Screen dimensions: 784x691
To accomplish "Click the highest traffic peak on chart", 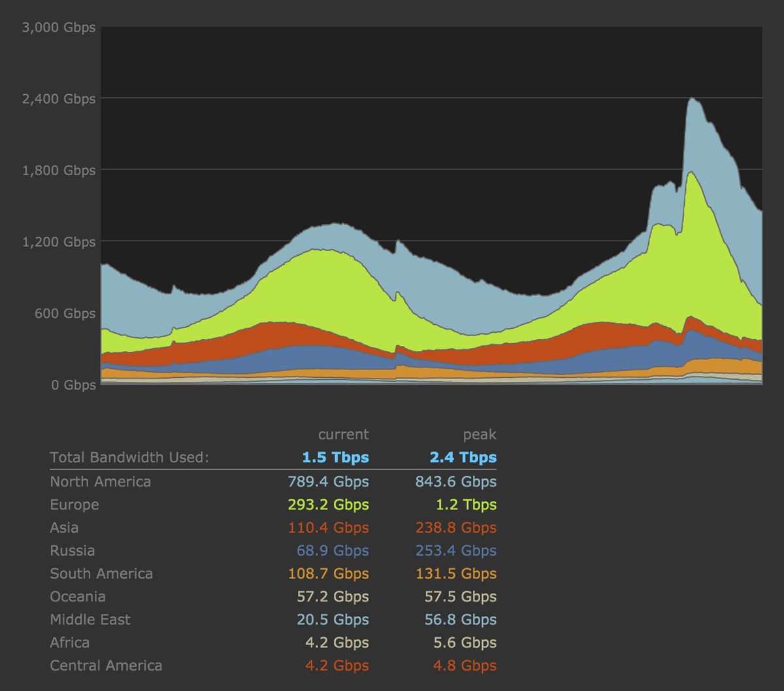I will point(692,99).
